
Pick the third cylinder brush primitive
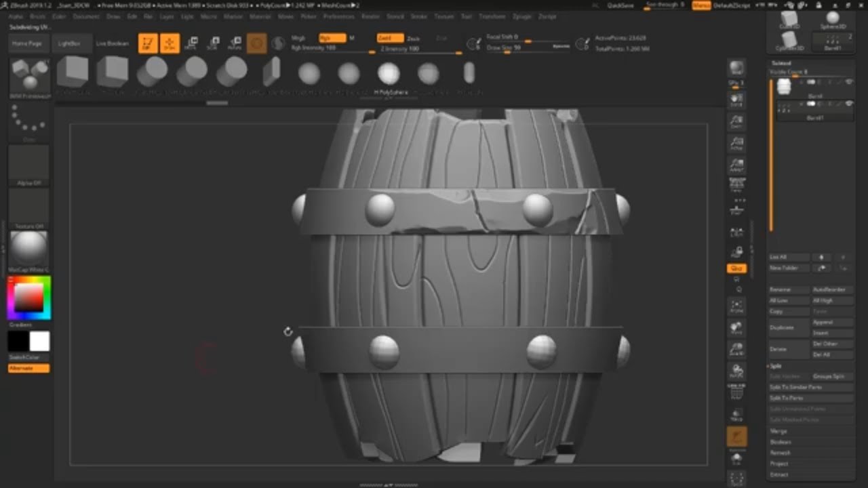[232, 72]
